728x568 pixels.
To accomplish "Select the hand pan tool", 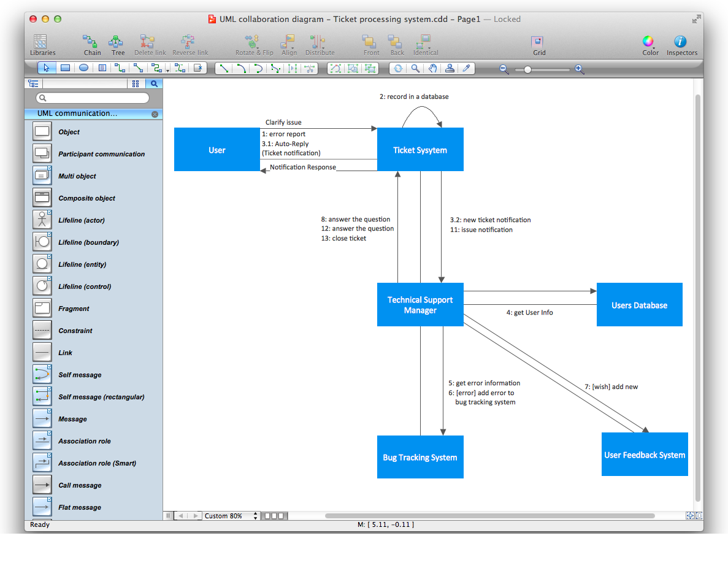I will (432, 69).
